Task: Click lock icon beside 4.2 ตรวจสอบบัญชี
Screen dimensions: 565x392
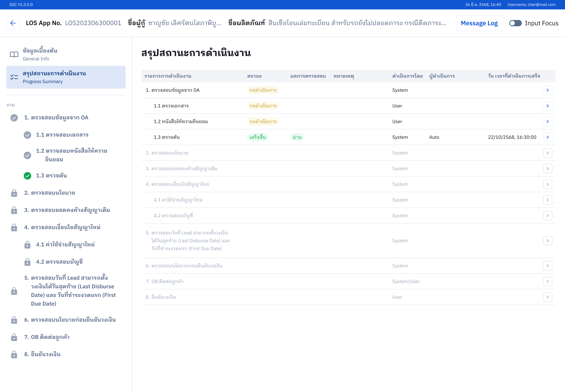Action: point(27,262)
